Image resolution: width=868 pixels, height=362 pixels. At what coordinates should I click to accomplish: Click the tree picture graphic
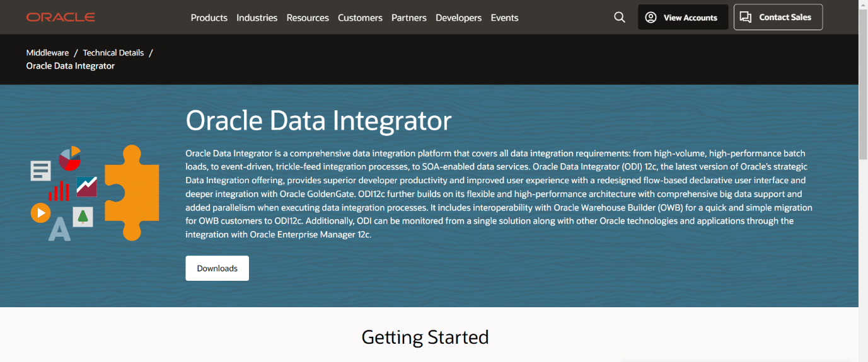(x=83, y=217)
